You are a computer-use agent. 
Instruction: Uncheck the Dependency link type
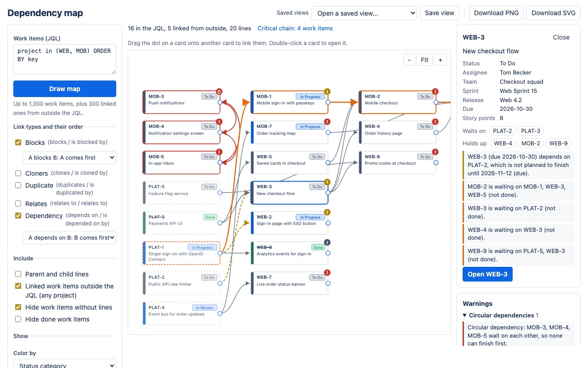pyautogui.click(x=18, y=216)
